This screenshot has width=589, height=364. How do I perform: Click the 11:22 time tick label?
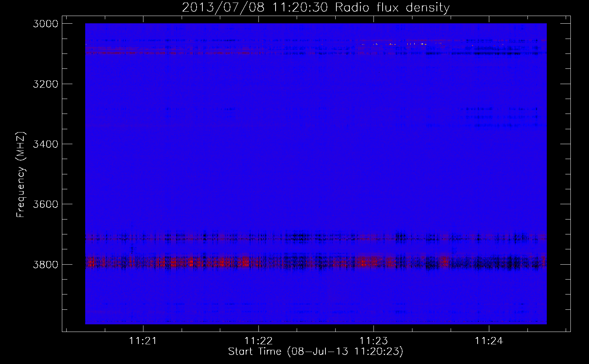pos(258,341)
